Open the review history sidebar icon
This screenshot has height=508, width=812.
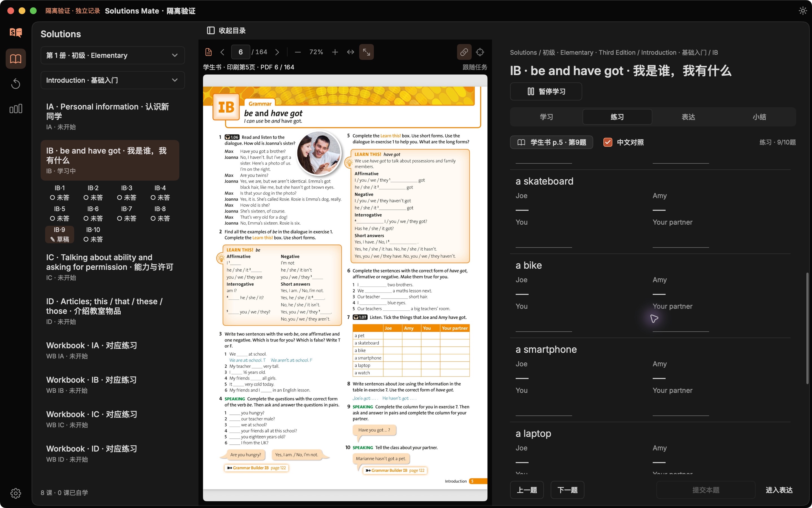(x=16, y=84)
